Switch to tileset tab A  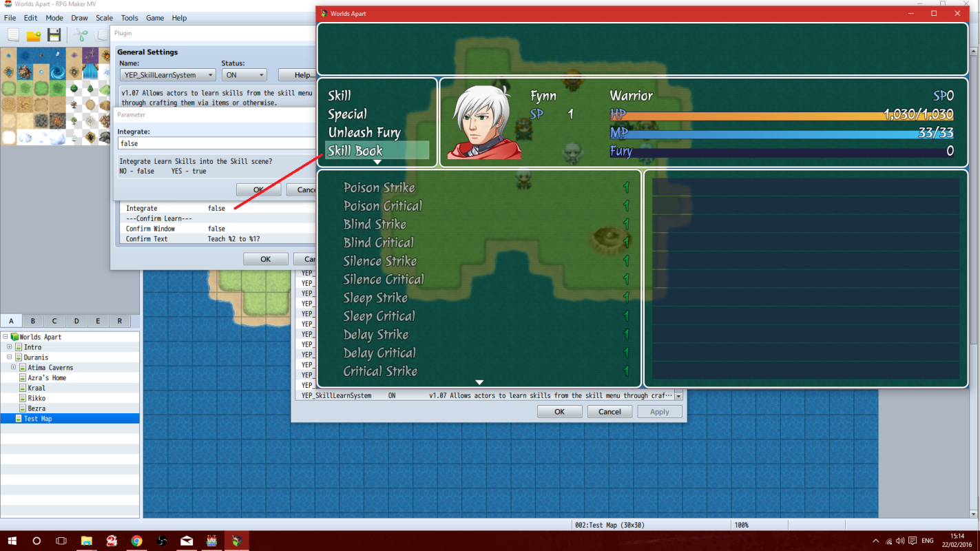(11, 321)
